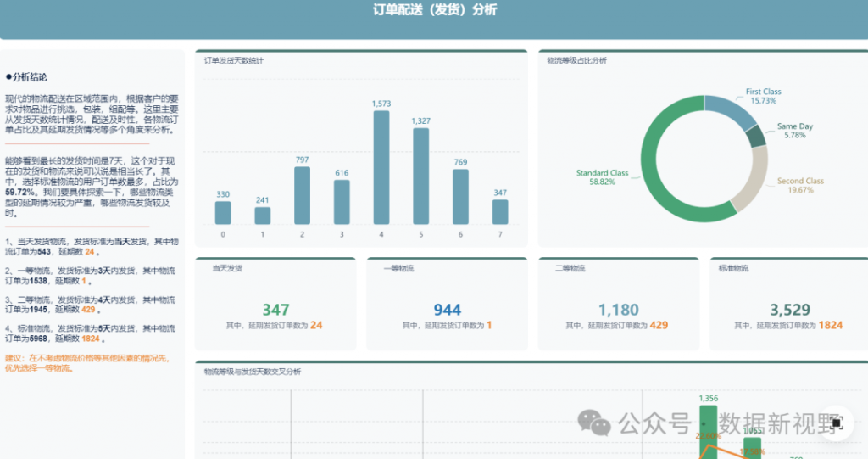This screenshot has width=868, height=459.
Task: Click the scan button in bottom-right corner
Action: 837,423
